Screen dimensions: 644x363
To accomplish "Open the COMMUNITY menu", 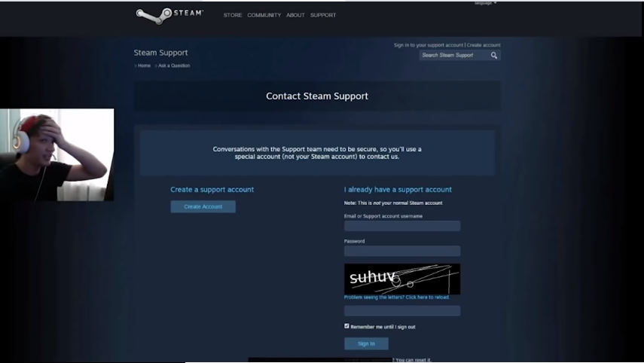I will (264, 15).
